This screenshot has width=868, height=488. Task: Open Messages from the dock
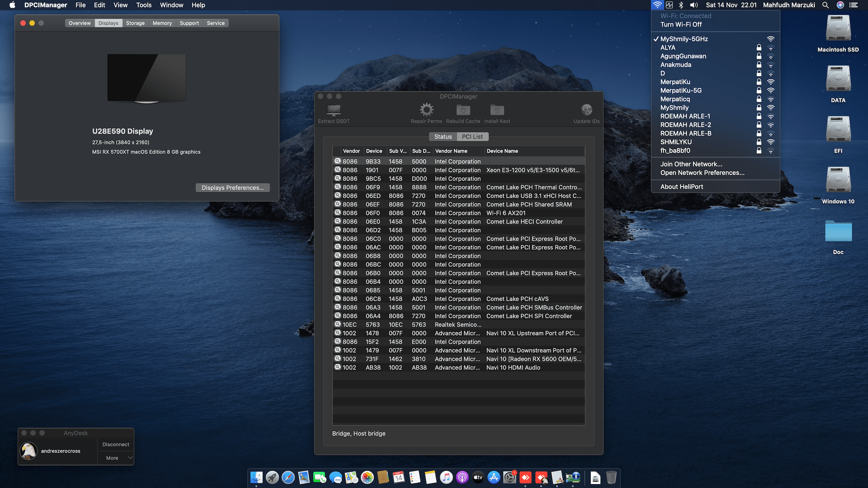335,477
